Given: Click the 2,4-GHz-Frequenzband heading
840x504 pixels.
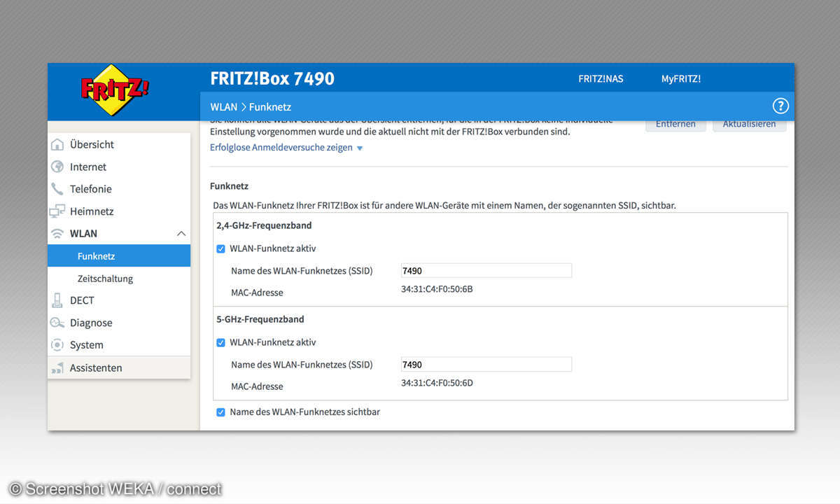Looking at the screenshot, I should (x=264, y=226).
